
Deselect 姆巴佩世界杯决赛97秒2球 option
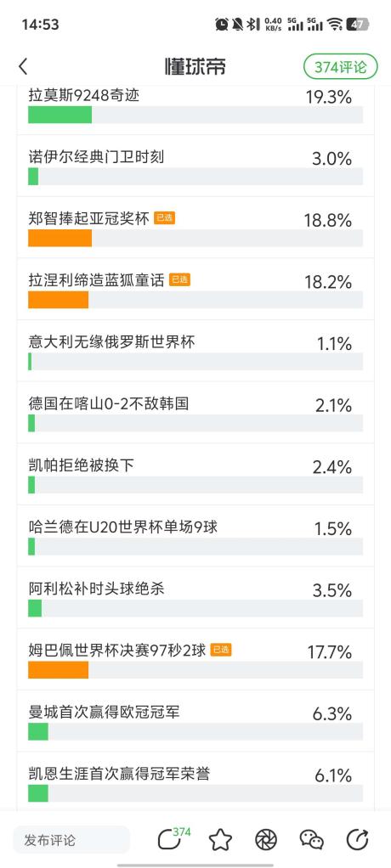[x=195, y=659]
